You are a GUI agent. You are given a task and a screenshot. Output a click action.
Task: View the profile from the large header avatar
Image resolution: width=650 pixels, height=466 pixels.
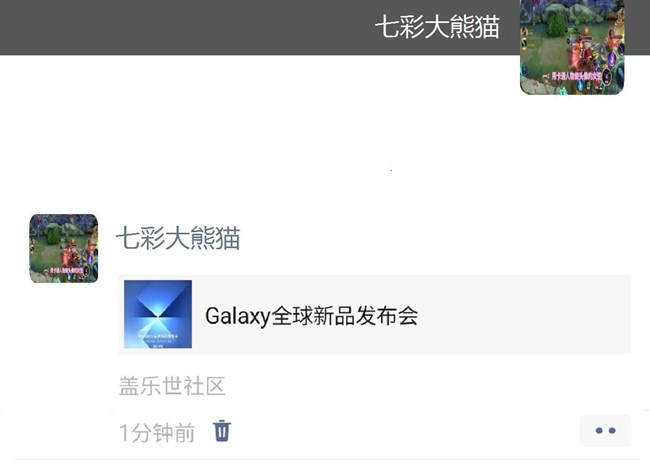click(x=572, y=47)
